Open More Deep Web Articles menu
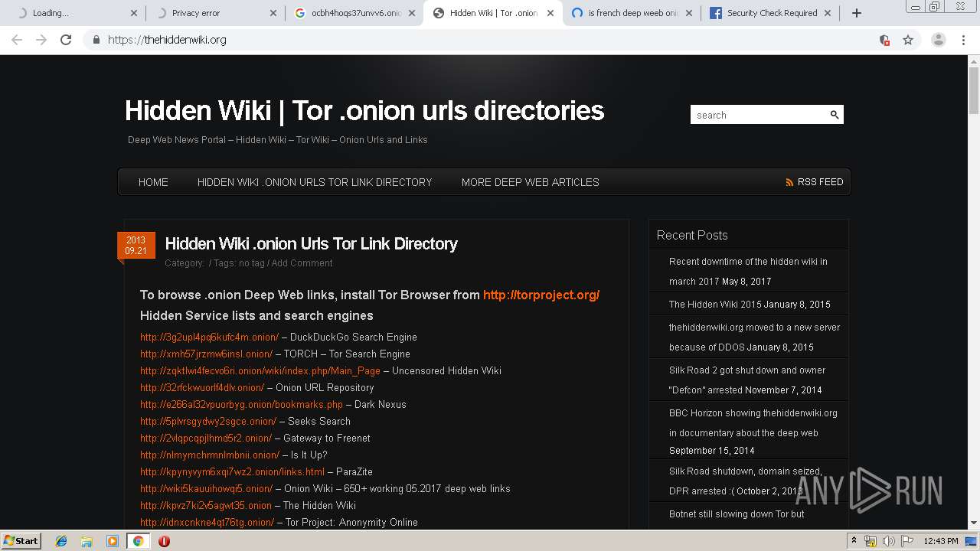 pos(530,182)
